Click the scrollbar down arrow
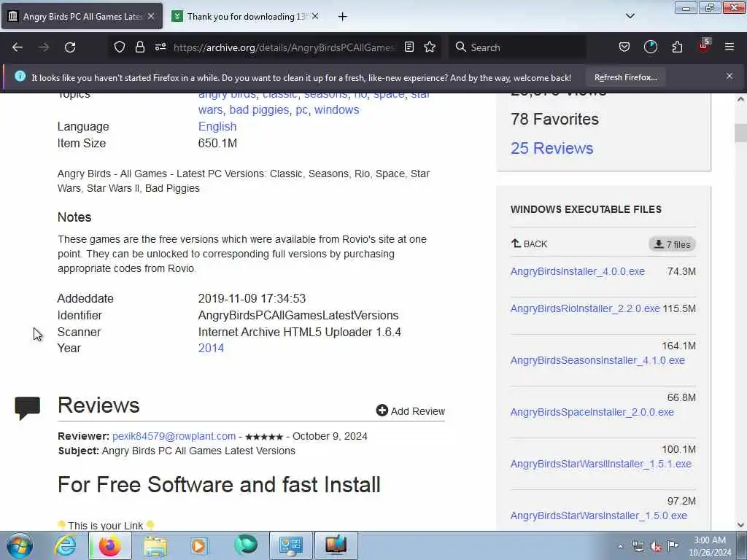 (x=740, y=525)
